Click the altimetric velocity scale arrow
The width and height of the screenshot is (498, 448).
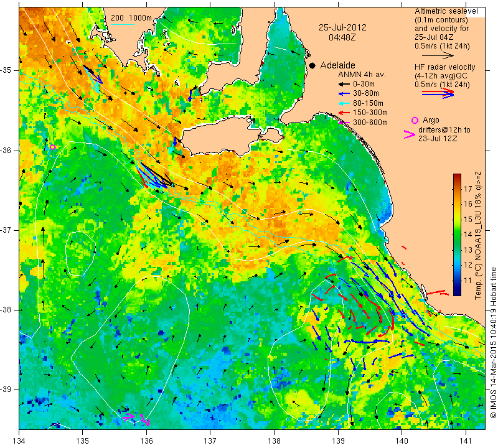(438, 55)
